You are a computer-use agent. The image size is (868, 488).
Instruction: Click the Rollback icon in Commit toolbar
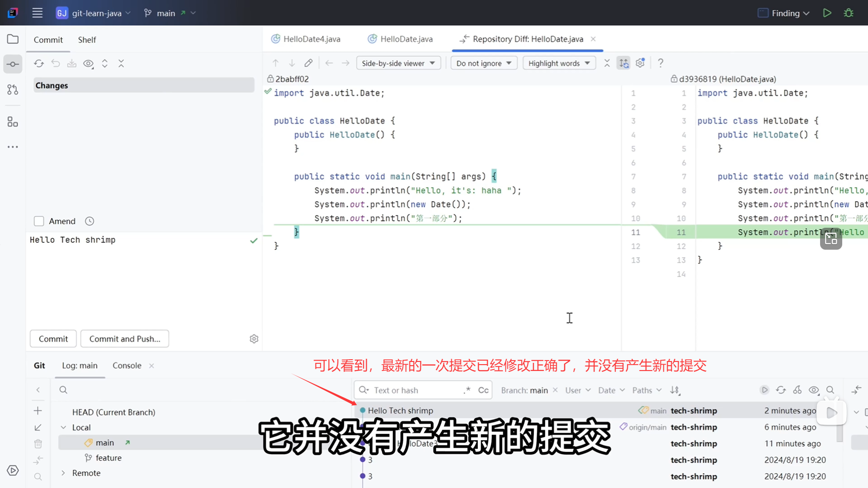pyautogui.click(x=56, y=63)
